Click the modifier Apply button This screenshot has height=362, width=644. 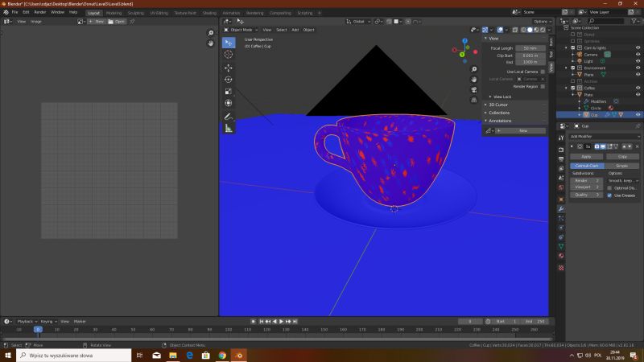(587, 157)
